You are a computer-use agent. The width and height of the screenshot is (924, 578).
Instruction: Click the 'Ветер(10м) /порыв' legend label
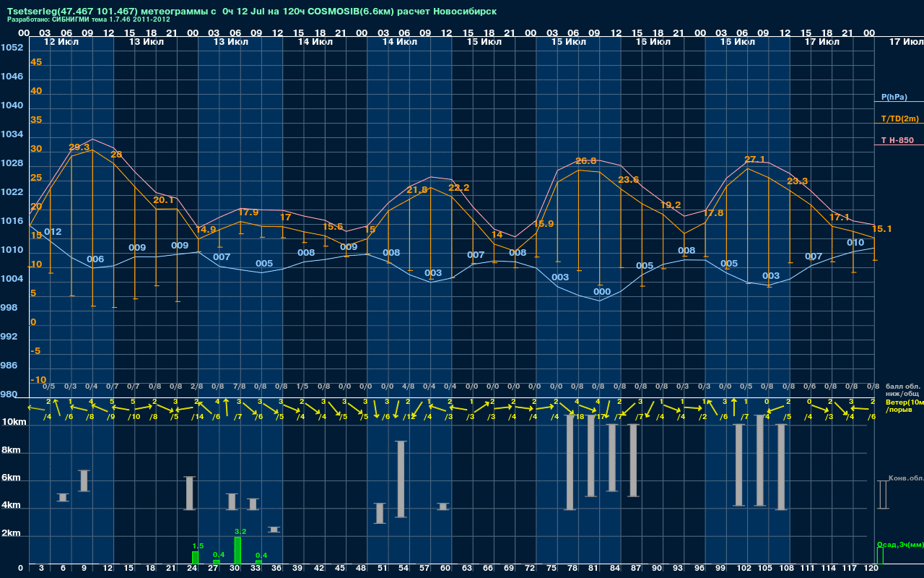904,405
